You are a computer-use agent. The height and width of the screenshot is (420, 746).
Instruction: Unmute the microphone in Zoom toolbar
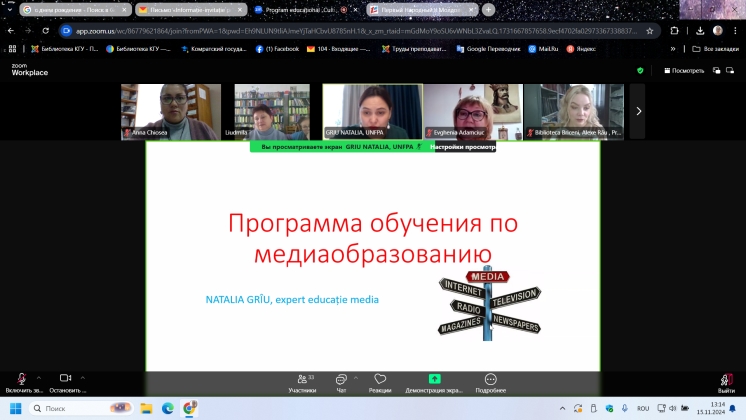[22, 379]
